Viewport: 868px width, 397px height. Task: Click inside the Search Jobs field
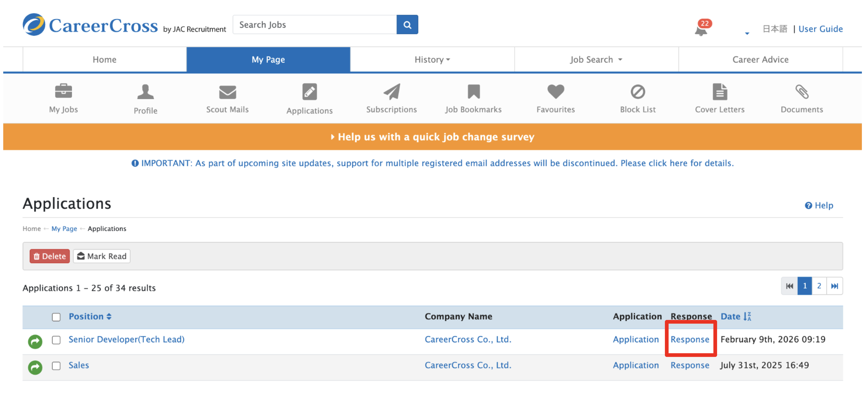click(314, 25)
